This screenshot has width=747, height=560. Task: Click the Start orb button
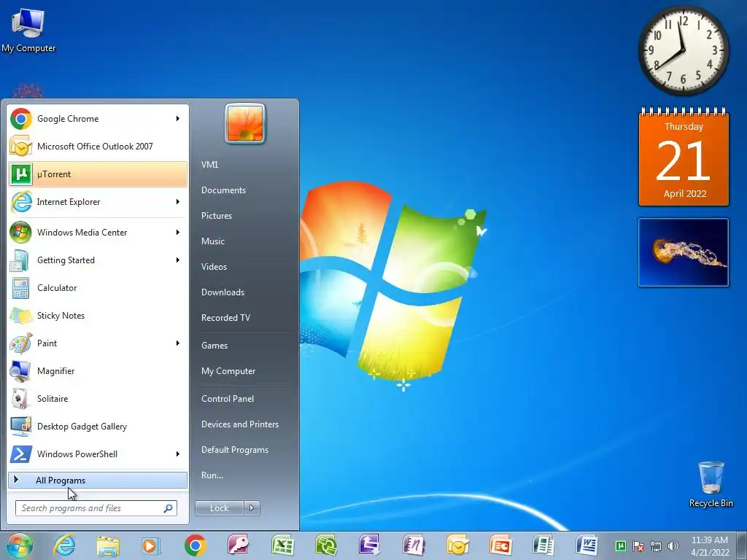[x=19, y=545]
